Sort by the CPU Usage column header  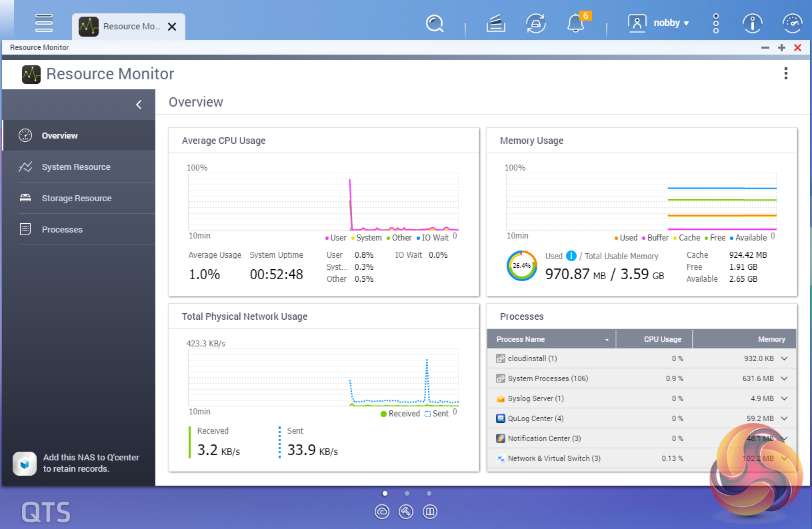pyautogui.click(x=662, y=339)
